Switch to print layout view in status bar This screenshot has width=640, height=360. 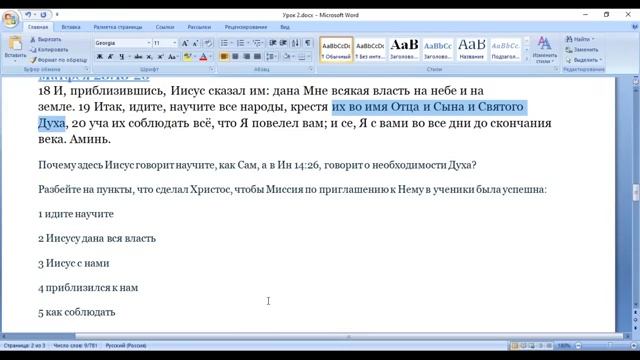pos(514,346)
